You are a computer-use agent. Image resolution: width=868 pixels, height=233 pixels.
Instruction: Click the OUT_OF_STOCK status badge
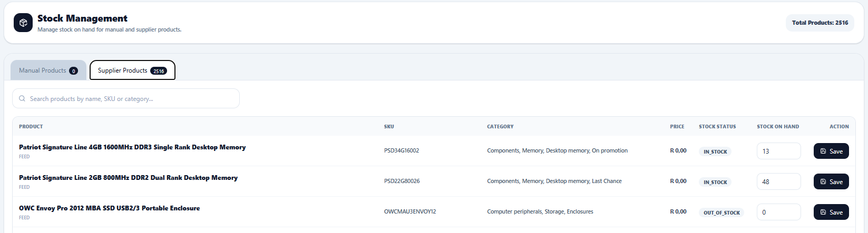click(721, 212)
